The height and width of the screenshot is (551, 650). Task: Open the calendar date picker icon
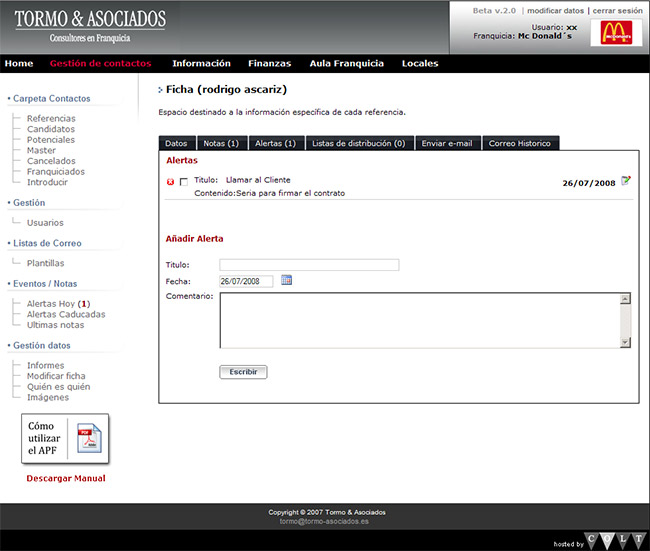pos(286,281)
